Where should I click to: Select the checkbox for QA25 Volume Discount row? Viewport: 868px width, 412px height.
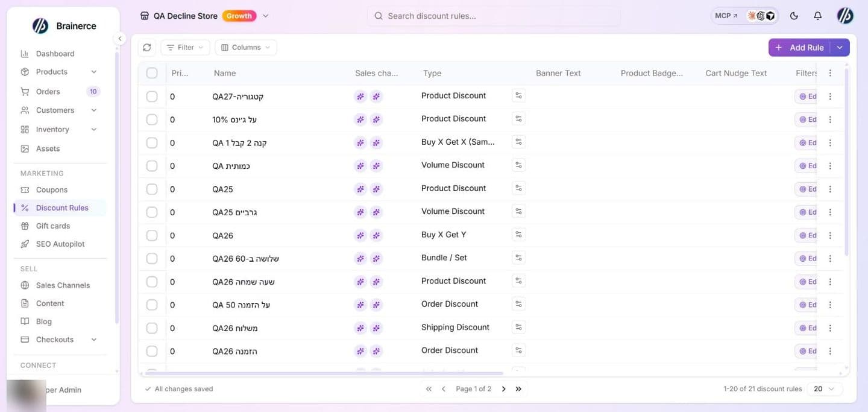point(152,212)
